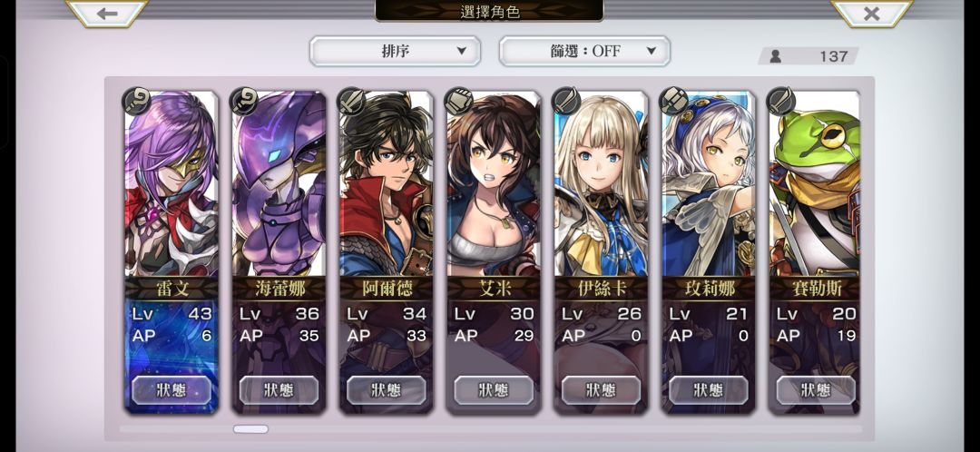This screenshot has width=980, height=452.
Task: Click the horizontal scrollbar thumb below cards
Action: point(250,429)
